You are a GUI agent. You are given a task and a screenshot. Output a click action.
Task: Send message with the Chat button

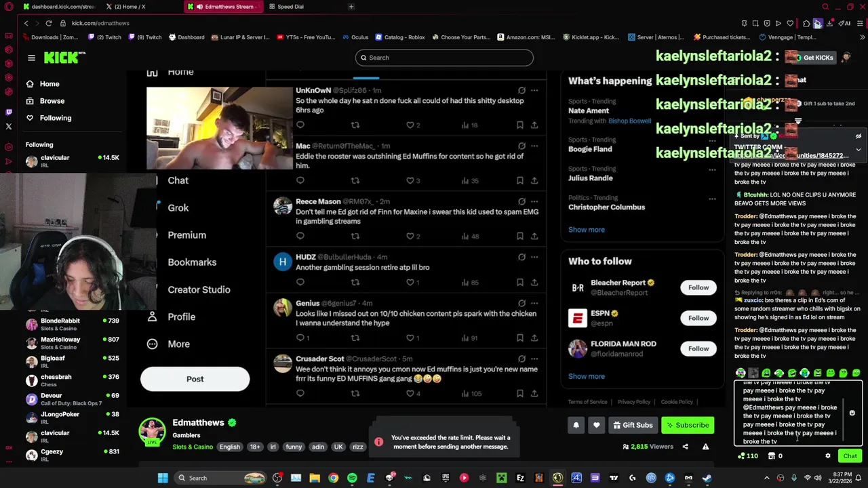pos(850,456)
